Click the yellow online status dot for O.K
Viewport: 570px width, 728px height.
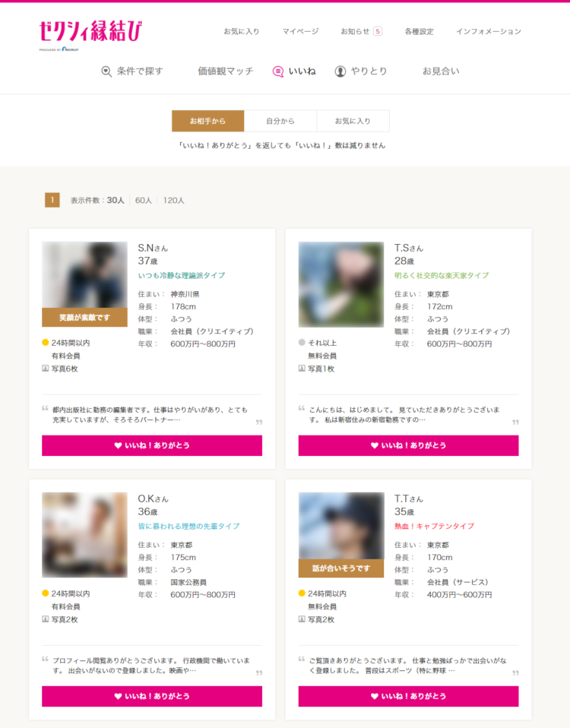(x=46, y=593)
